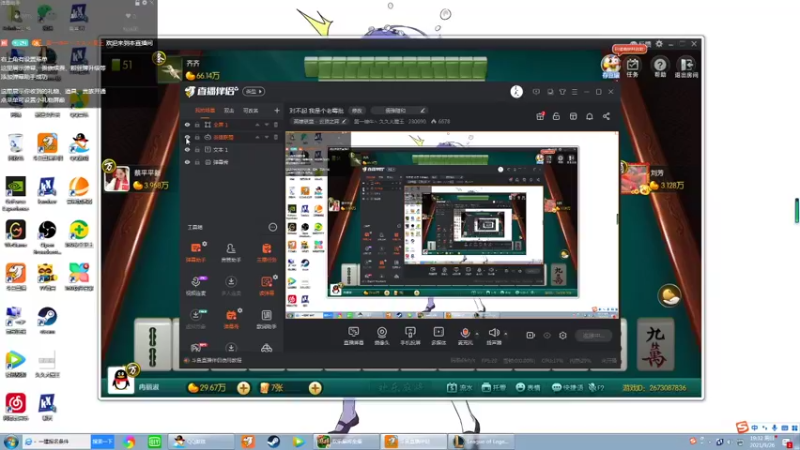Share the live room using share icon
Image resolution: width=800 pixels, height=450 pixels.
pos(606,116)
